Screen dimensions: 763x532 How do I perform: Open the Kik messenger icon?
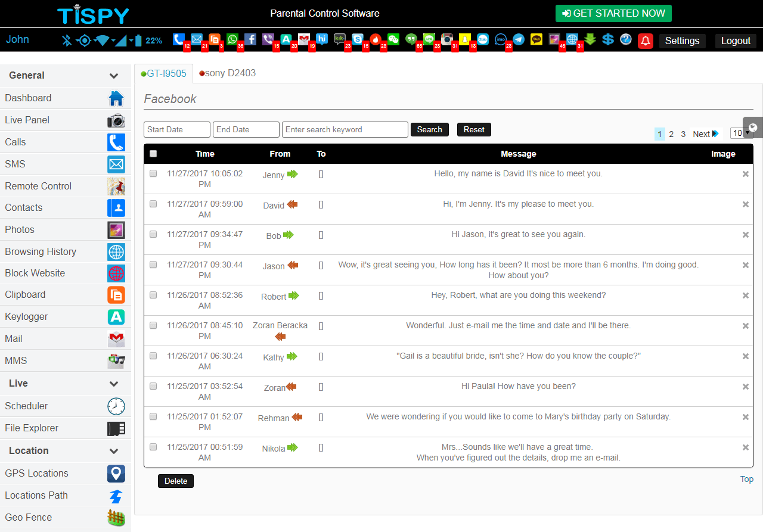coord(340,39)
